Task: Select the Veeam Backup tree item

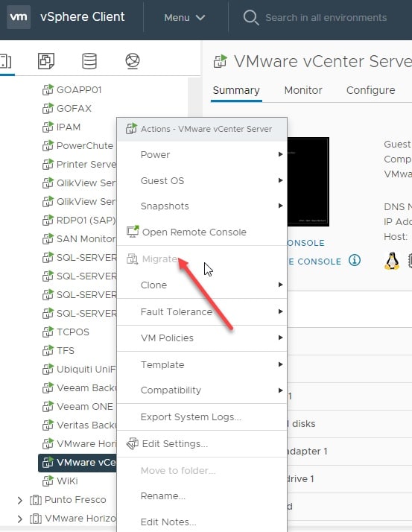Action: [x=79, y=387]
